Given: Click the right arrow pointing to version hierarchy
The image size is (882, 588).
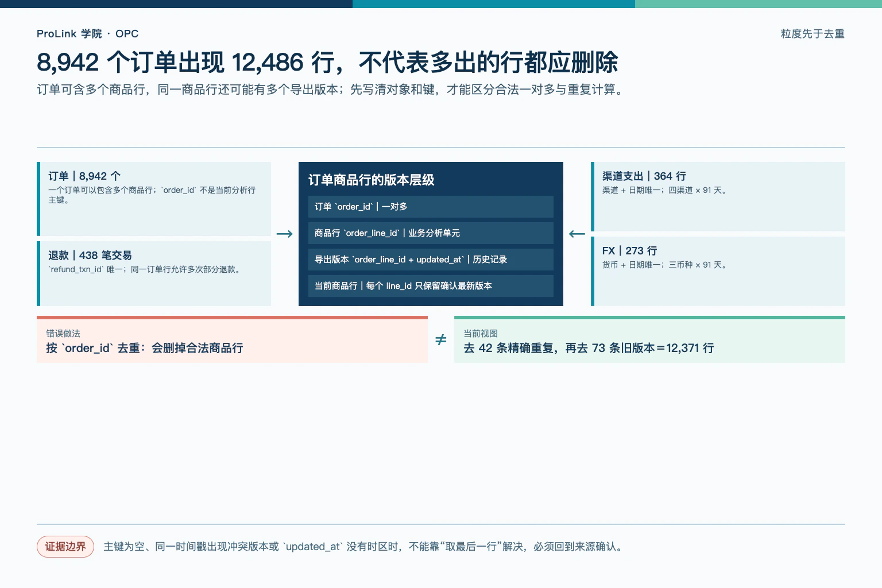Looking at the screenshot, I should [285, 234].
